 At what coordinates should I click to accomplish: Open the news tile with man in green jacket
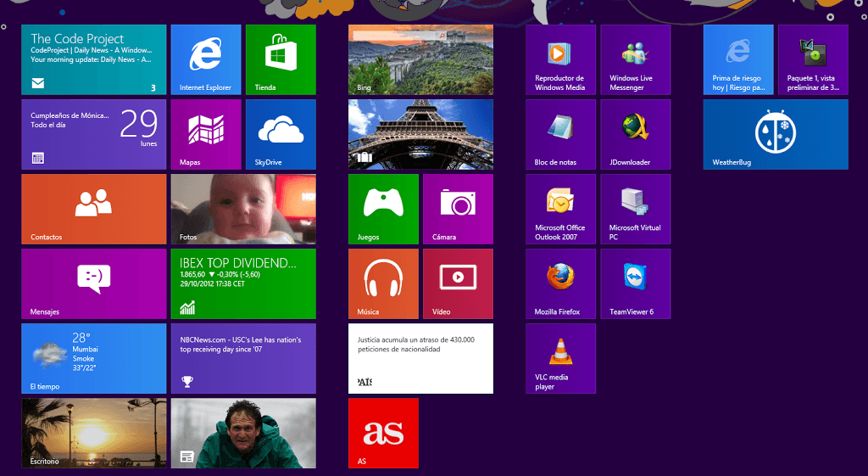tap(243, 434)
